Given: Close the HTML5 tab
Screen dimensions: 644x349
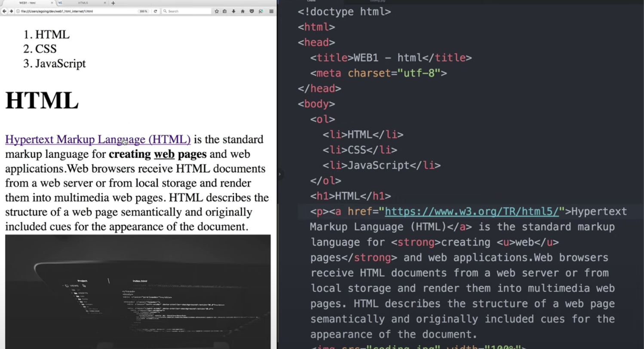Looking at the screenshot, I should 105,3.
